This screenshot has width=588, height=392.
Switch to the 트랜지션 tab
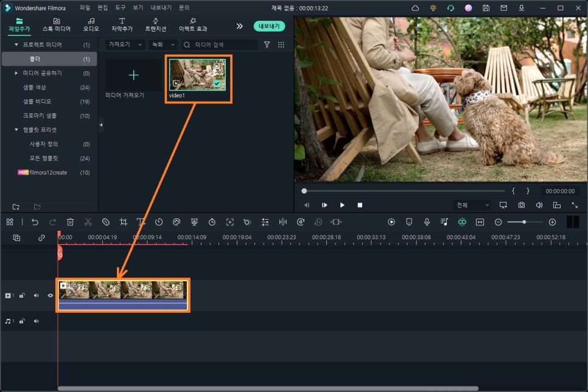(156, 25)
